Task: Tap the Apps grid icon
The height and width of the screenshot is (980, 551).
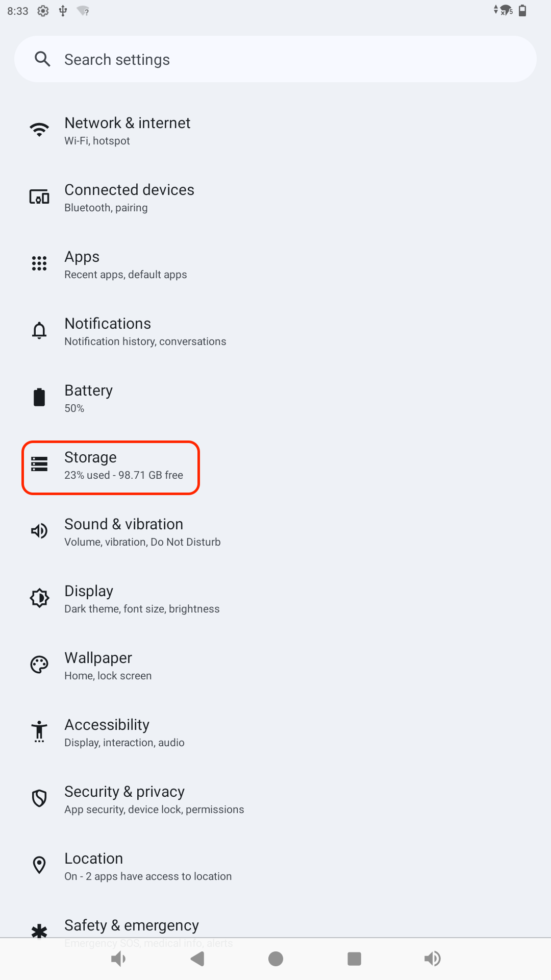Action: pos(39,263)
